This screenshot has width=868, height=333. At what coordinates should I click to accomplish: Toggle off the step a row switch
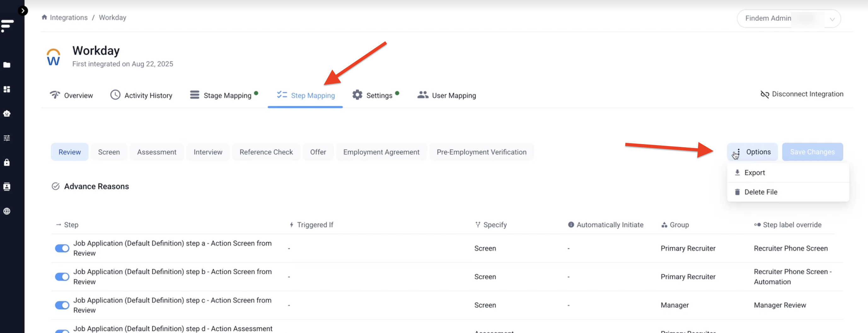[x=62, y=248]
